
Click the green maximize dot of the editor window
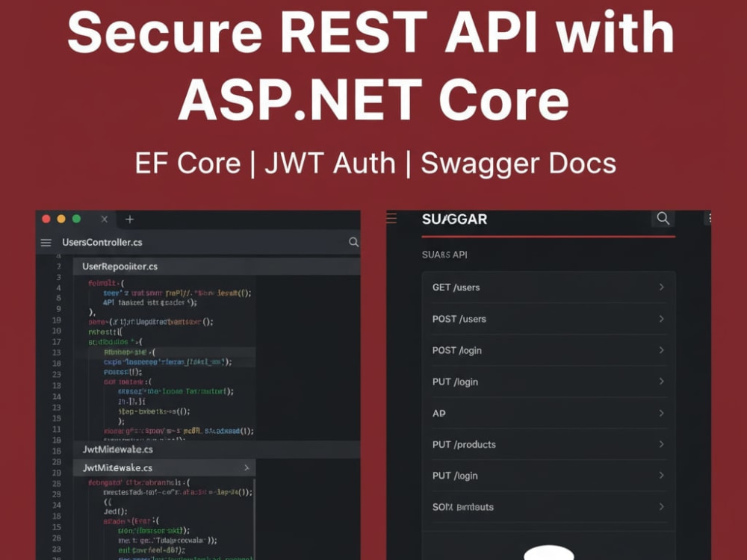[76, 219]
